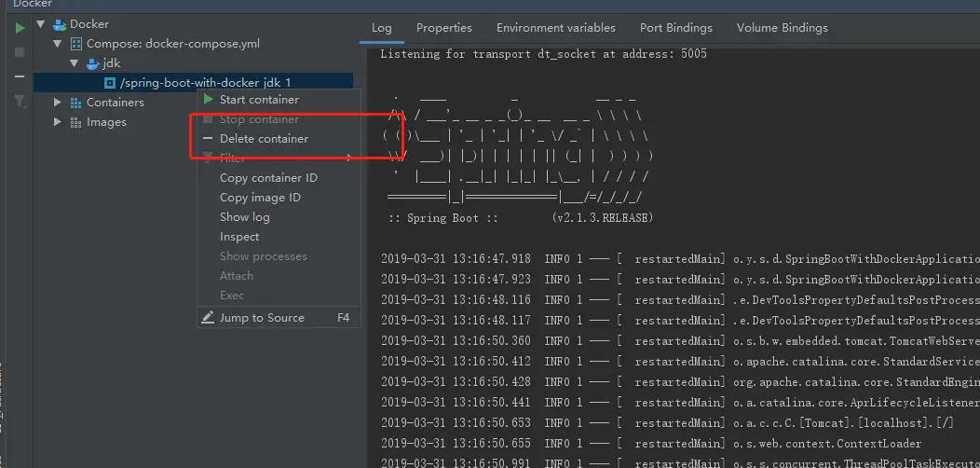This screenshot has width=980, height=468.
Task: Open the Environment variables tab
Action: [x=555, y=28]
